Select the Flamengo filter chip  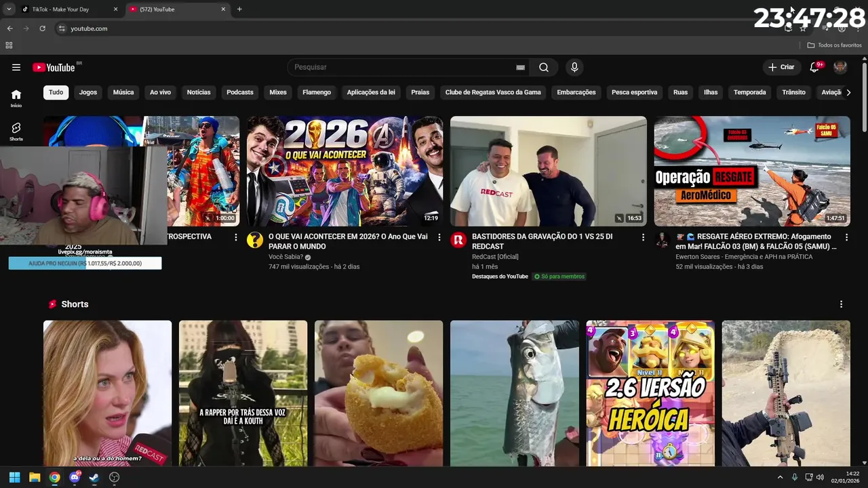pos(317,92)
